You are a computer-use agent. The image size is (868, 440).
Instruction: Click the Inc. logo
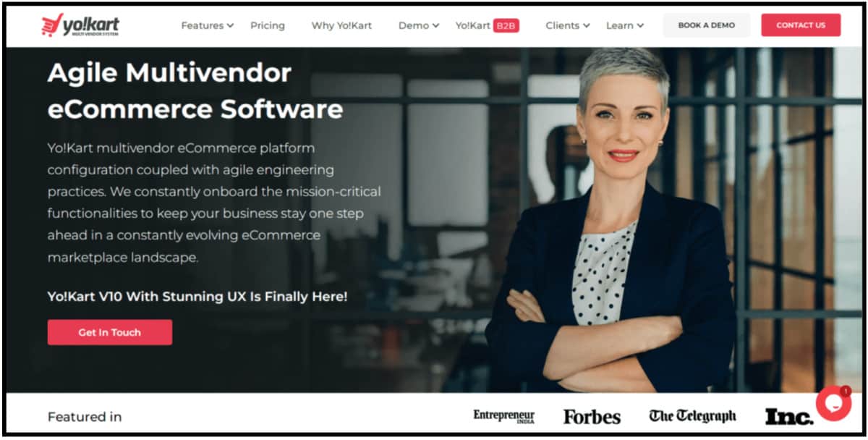pyautogui.click(x=788, y=417)
